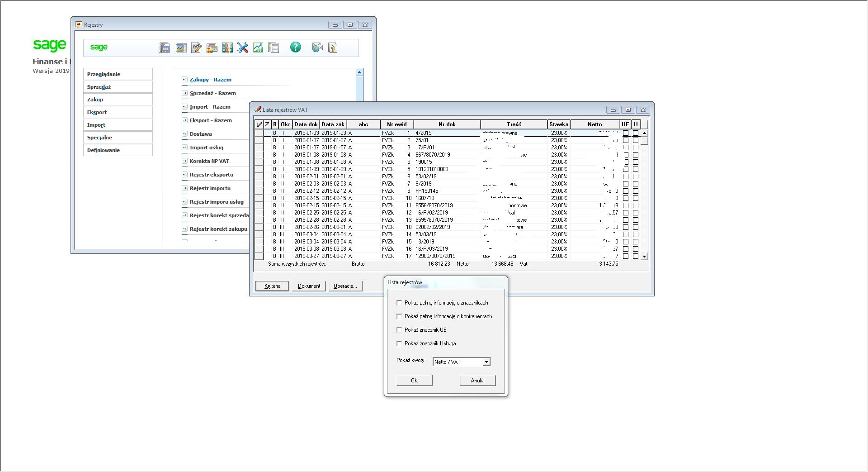Enable Pokaż pełną informację o kontrahentach
Screen dimensions: 868x472
coord(399,316)
